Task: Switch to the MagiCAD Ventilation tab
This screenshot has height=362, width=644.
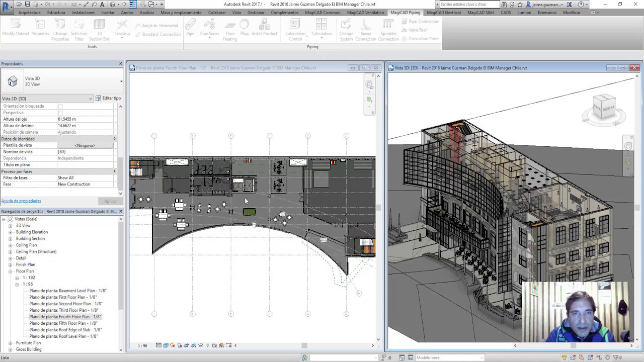Action: (x=365, y=13)
